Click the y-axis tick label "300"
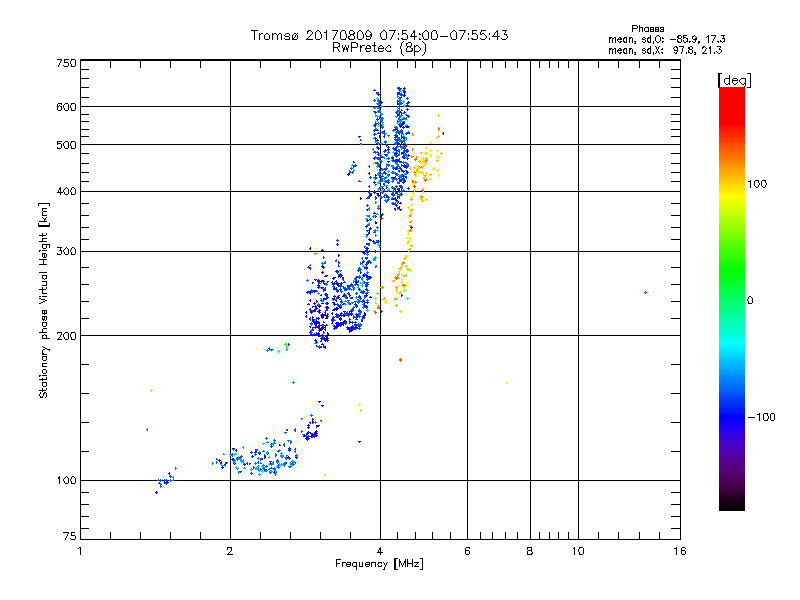This screenshot has height=600, width=800. tap(67, 252)
